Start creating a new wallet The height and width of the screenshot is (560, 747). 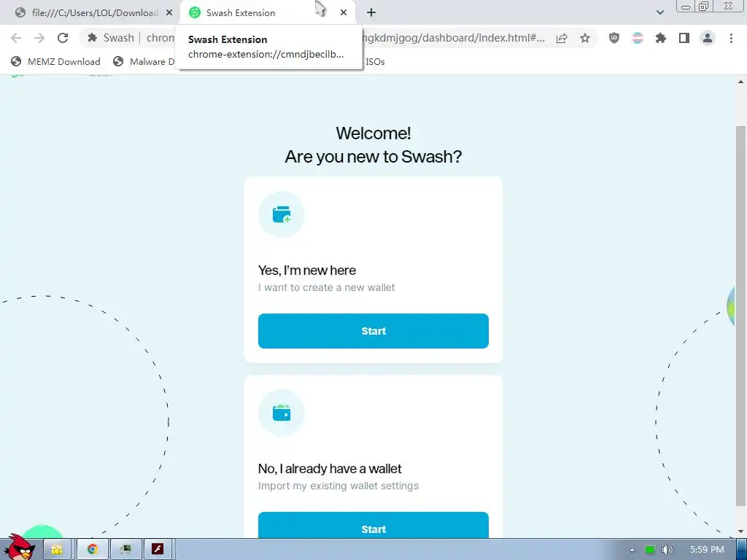373,331
